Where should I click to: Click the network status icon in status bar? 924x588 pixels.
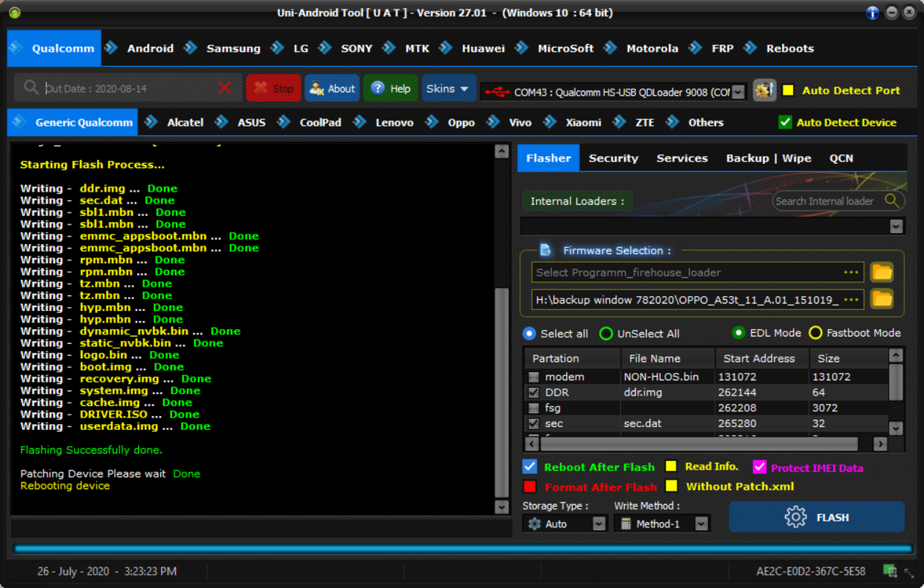pyautogui.click(x=889, y=571)
